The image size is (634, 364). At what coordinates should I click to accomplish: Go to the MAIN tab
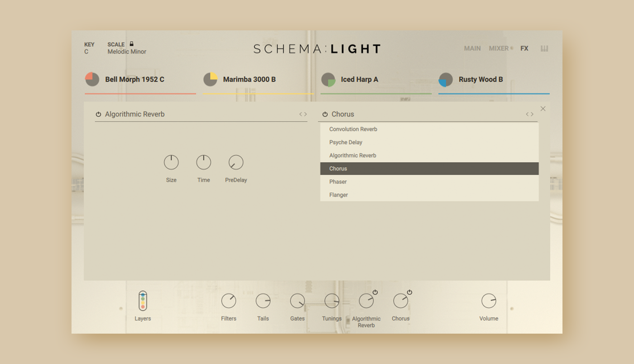472,48
